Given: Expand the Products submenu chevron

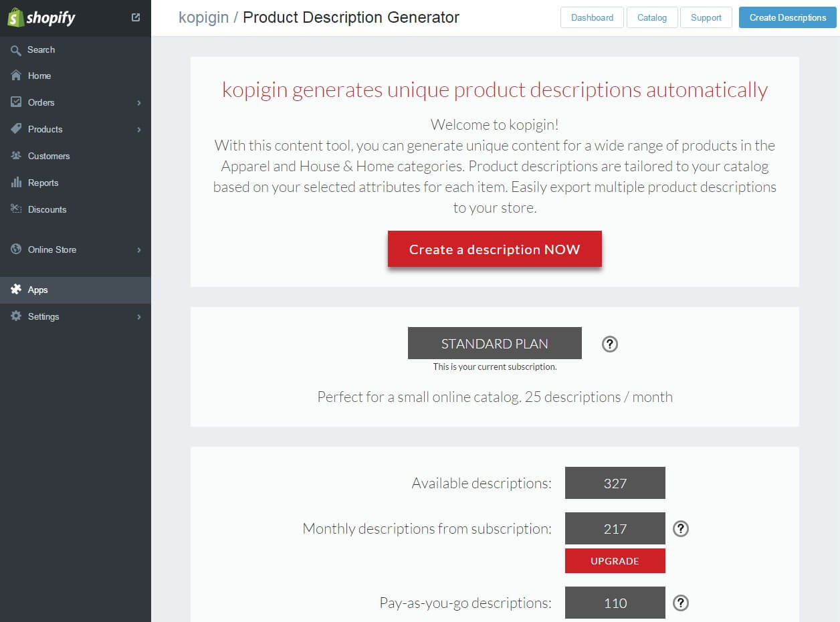Looking at the screenshot, I should (x=139, y=130).
